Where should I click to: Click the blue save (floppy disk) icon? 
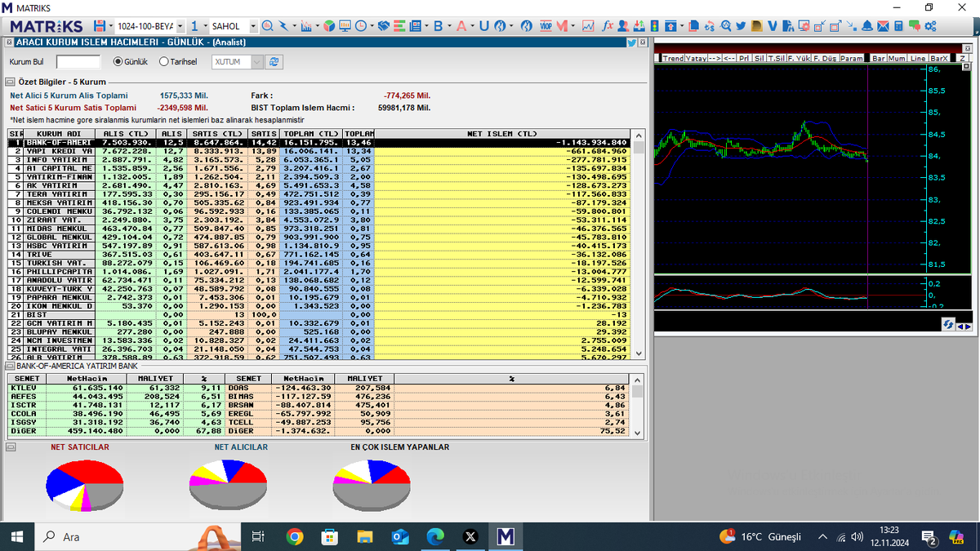99,26
